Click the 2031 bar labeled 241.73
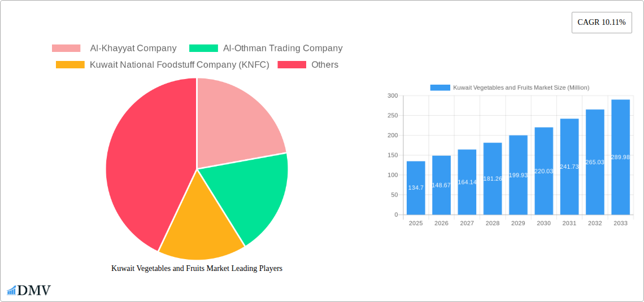This screenshot has height=302, width=644. 569,167
